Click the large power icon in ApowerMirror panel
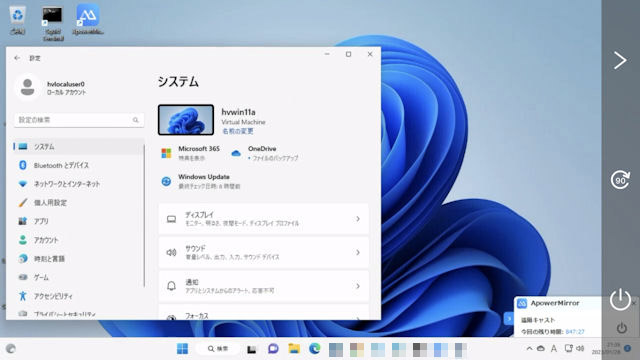 pyautogui.click(x=620, y=299)
